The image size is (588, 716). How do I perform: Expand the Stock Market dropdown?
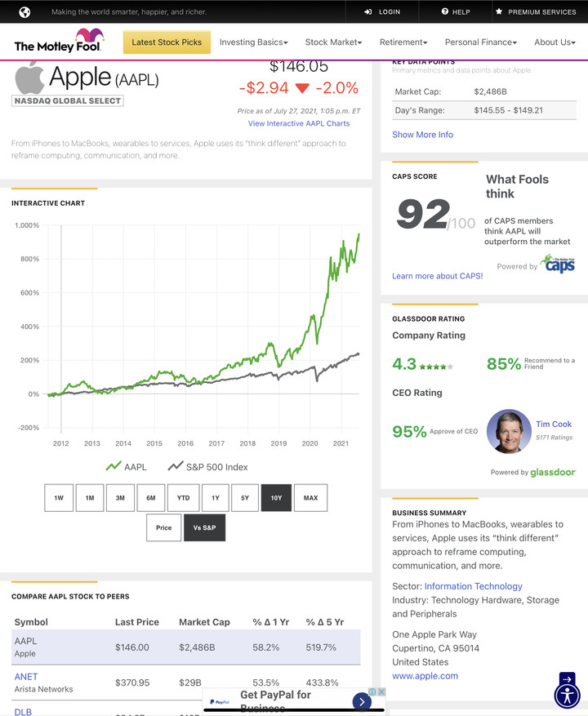(x=333, y=42)
